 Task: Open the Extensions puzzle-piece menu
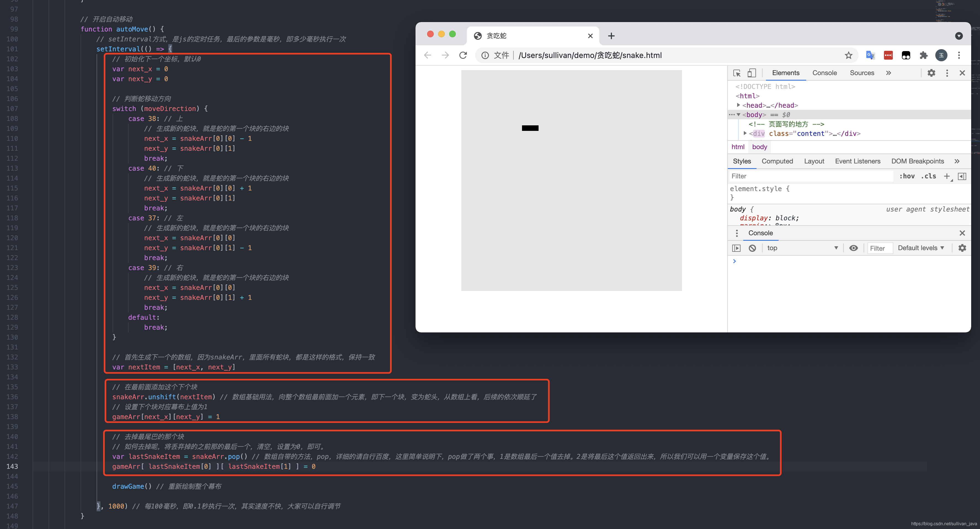tap(923, 55)
